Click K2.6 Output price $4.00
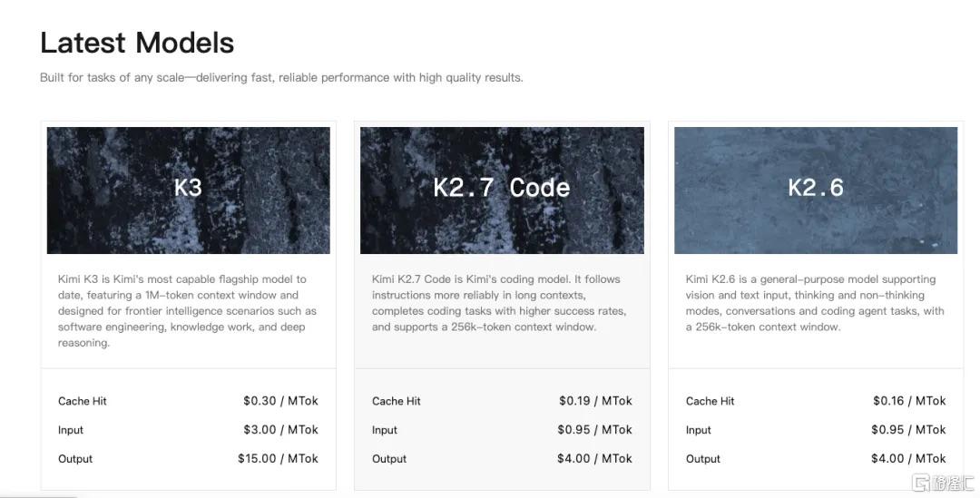This screenshot has height=498, width=980. (908, 458)
